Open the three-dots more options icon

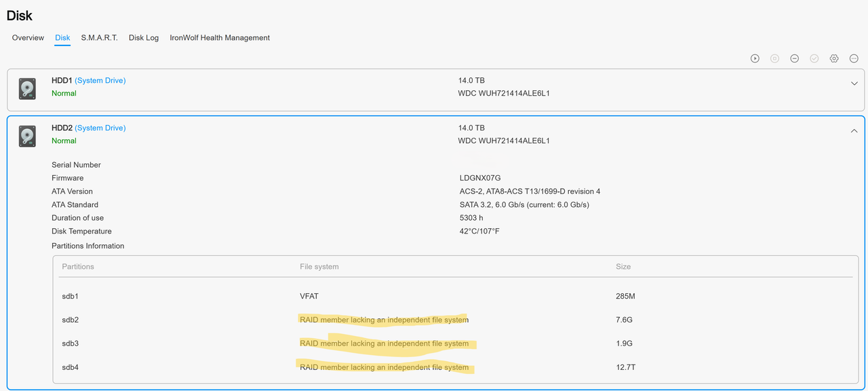(854, 58)
